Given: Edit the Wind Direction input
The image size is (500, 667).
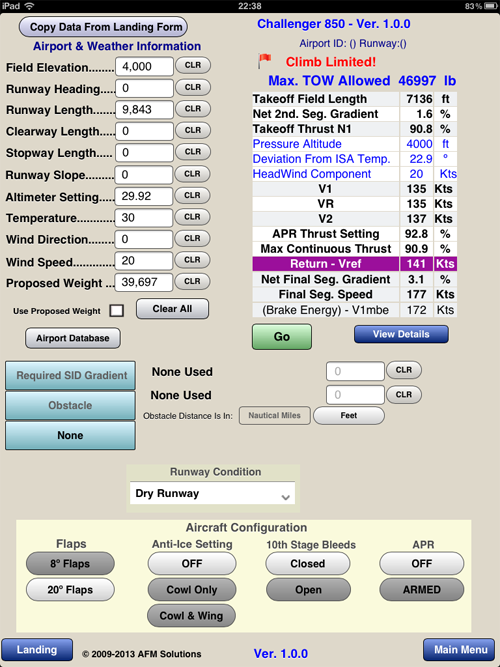Looking at the screenshot, I should point(144,239).
